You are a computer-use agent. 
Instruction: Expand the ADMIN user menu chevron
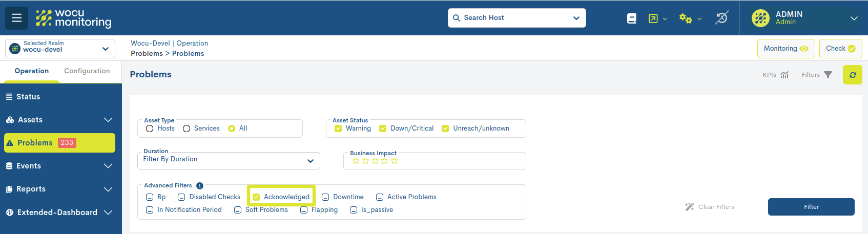854,18
